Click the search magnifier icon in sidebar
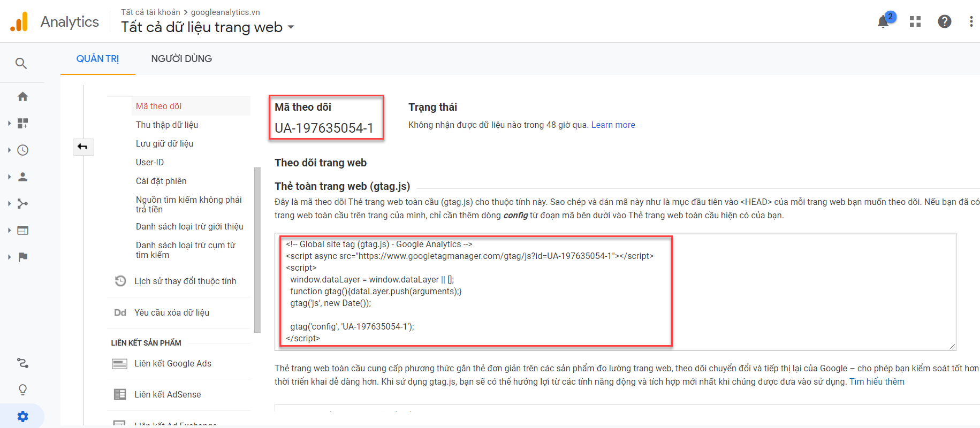Screen dimensions: 980x428 pyautogui.click(x=21, y=64)
